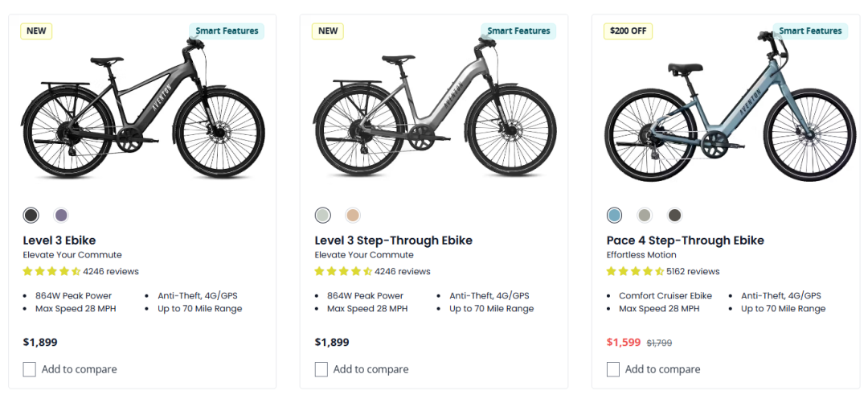View the 5162 reviews for Pace 4
868x403 pixels.
[x=693, y=271]
